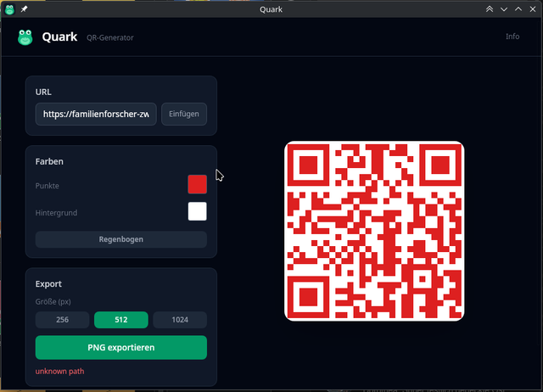Image resolution: width=543 pixels, height=392 pixels.
Task: Click the frog app icon in title bar
Action: (9, 9)
